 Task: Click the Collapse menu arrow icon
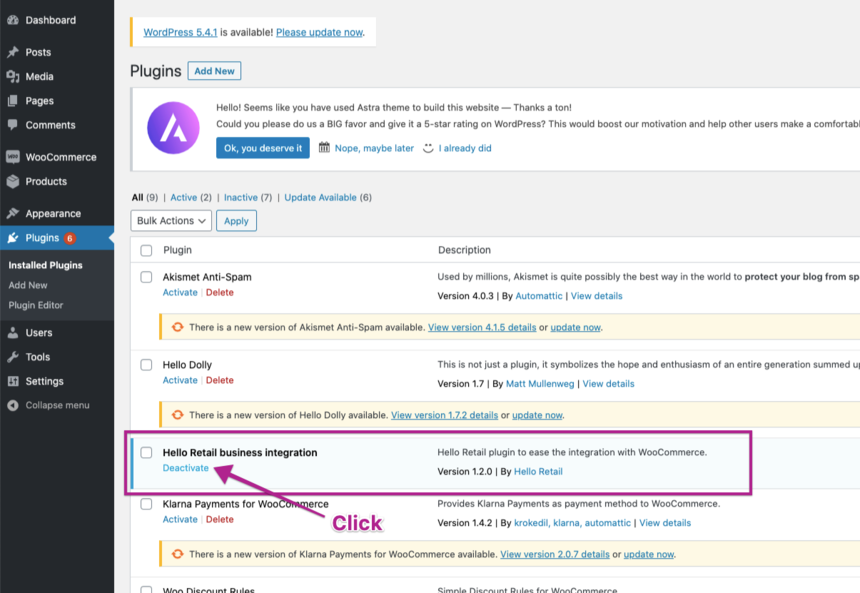click(13, 405)
